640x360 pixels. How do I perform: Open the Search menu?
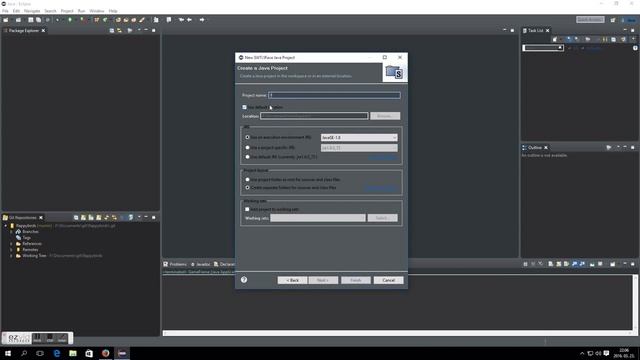tap(50, 11)
